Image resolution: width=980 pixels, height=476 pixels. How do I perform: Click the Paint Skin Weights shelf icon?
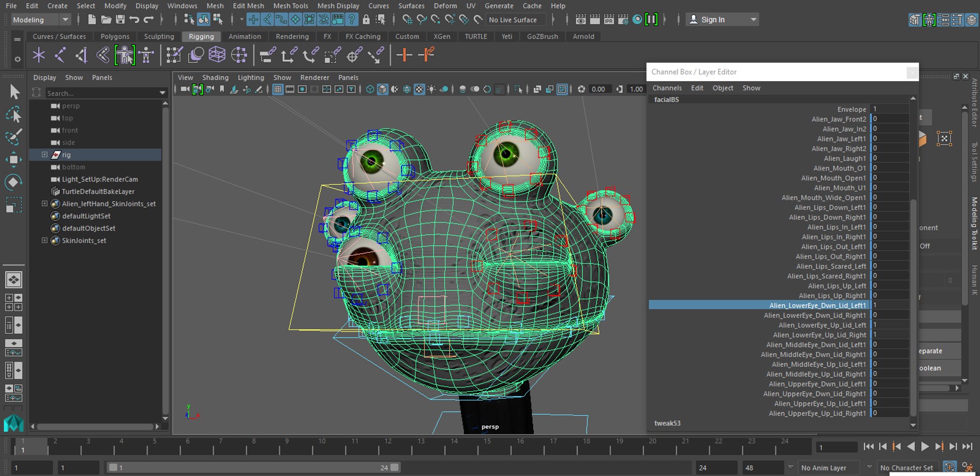coord(174,55)
